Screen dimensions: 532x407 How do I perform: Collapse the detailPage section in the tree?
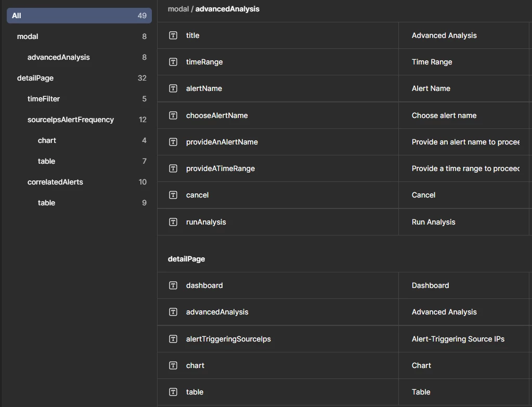tap(35, 78)
